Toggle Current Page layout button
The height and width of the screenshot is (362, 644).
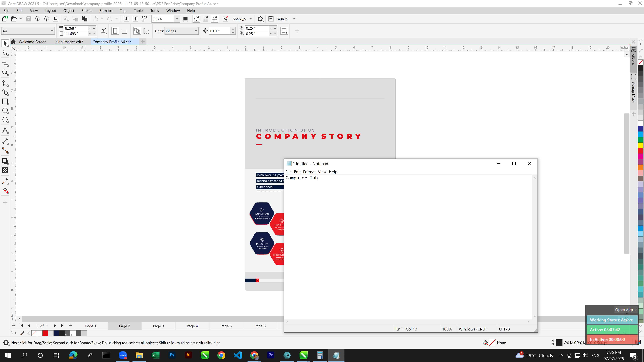click(146, 31)
